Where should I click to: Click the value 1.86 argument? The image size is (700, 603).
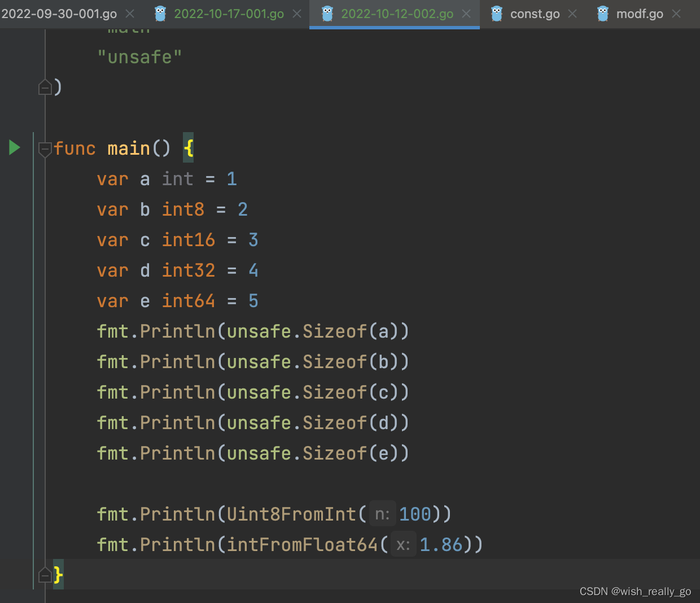click(441, 545)
